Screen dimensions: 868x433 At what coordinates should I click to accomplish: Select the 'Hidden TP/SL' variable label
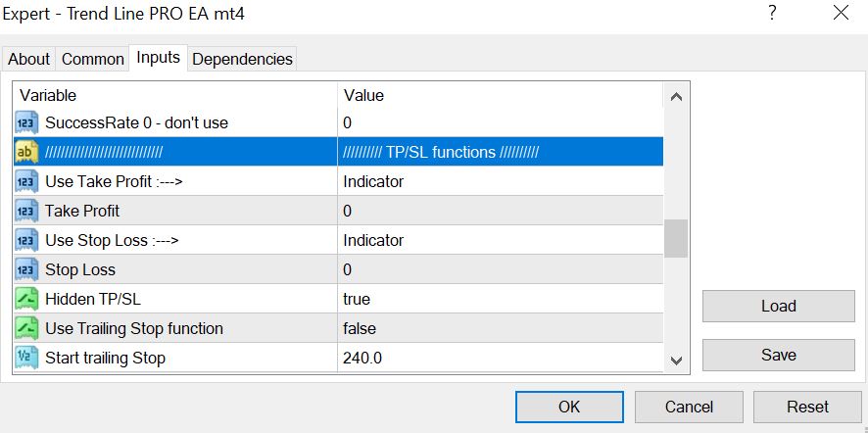[93, 299]
